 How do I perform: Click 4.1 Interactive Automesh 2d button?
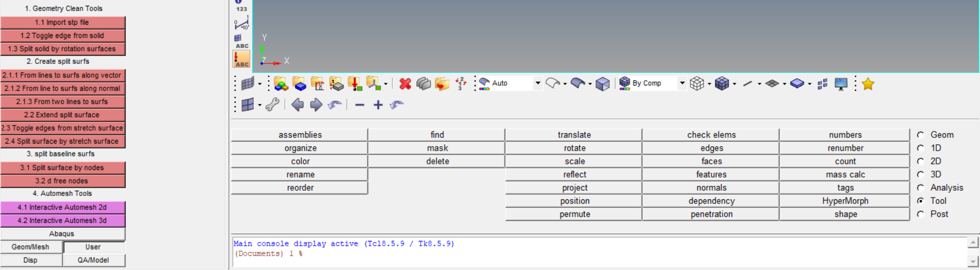click(x=62, y=207)
